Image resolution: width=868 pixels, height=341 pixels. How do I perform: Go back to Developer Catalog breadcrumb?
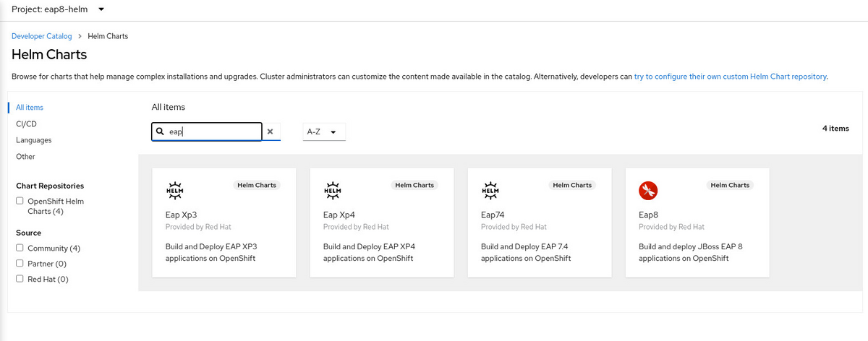41,36
